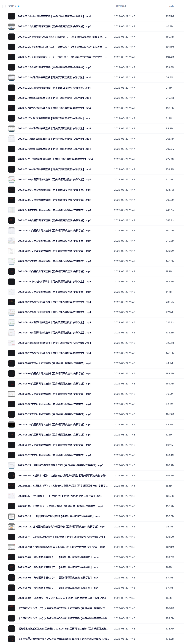
Task: Sort files by the 大小 column header
Action: pyautogui.click(x=171, y=6)
